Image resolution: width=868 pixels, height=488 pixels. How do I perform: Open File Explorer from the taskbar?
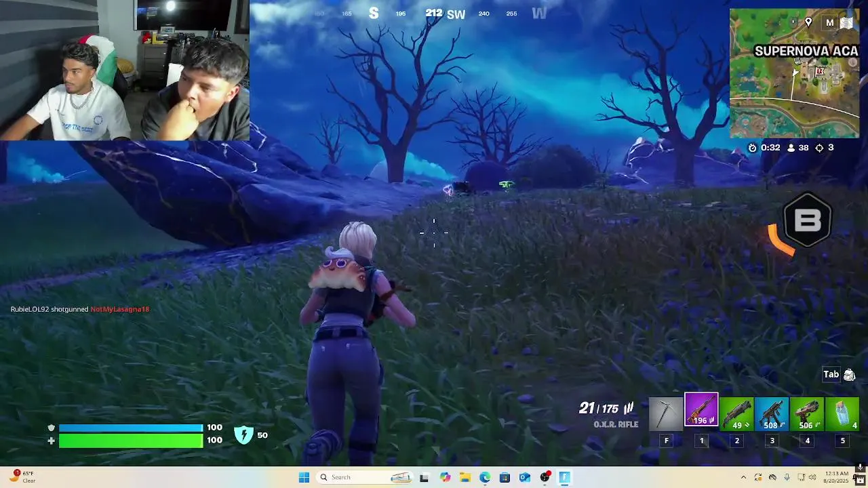(465, 477)
